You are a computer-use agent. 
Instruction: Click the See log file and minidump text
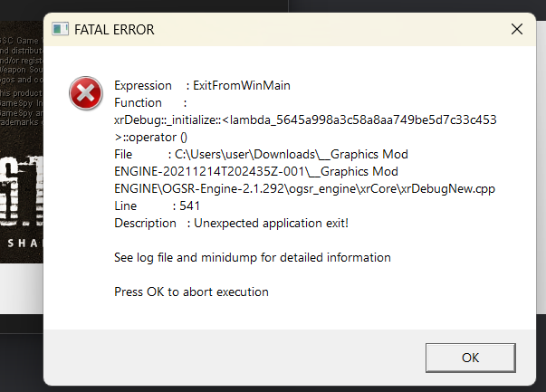[253, 257]
